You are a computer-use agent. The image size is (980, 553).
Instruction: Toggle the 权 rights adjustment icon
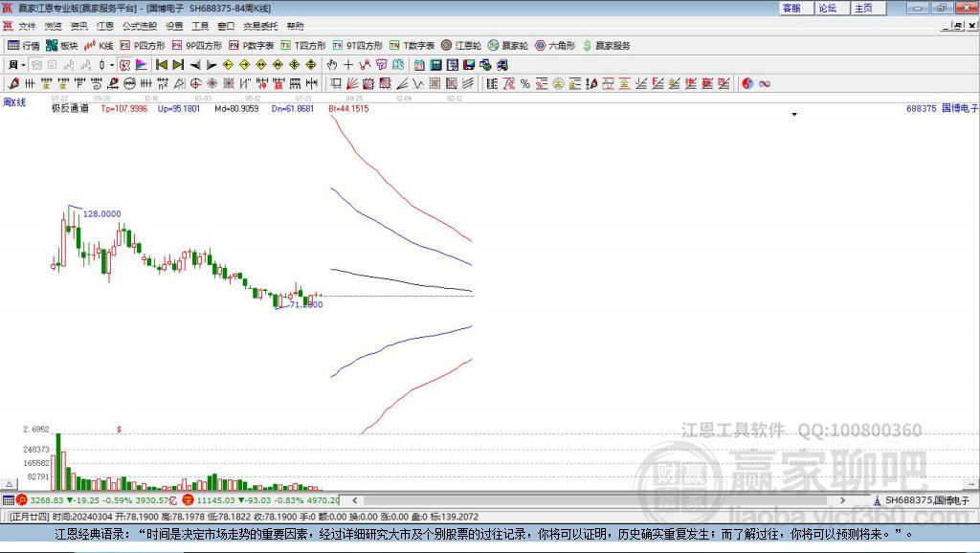125,65
